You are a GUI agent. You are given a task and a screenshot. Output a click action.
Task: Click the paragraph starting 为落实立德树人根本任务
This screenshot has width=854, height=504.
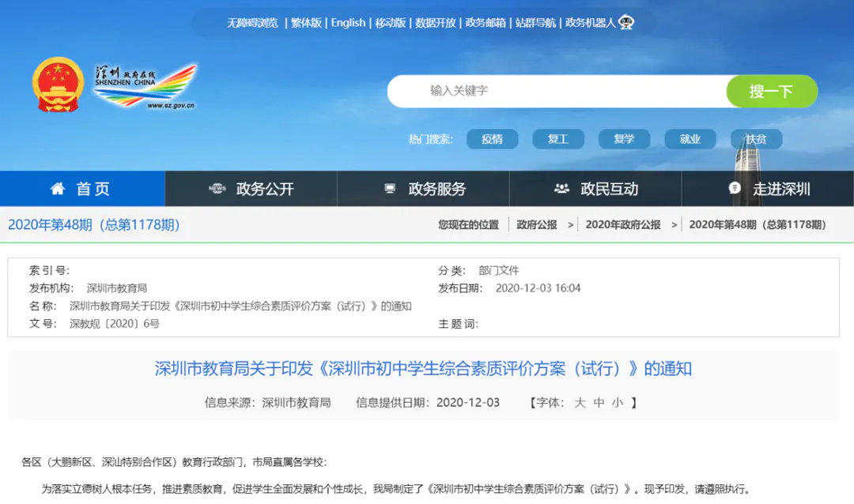pyautogui.click(x=398, y=489)
